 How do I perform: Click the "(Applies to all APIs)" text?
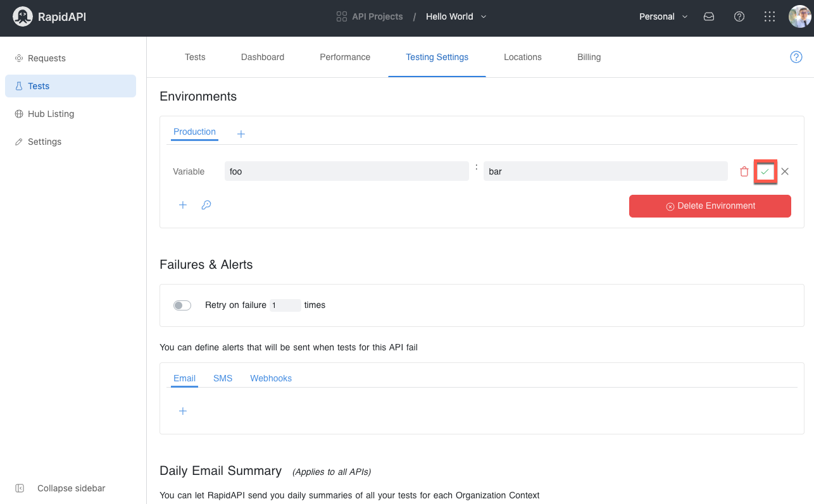click(x=332, y=472)
